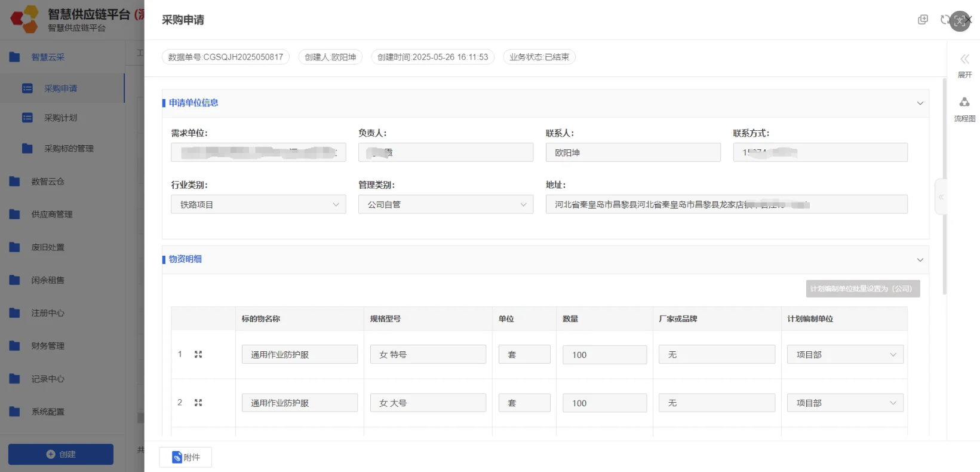Click the folder icon beside 智慧云采

coord(15,57)
